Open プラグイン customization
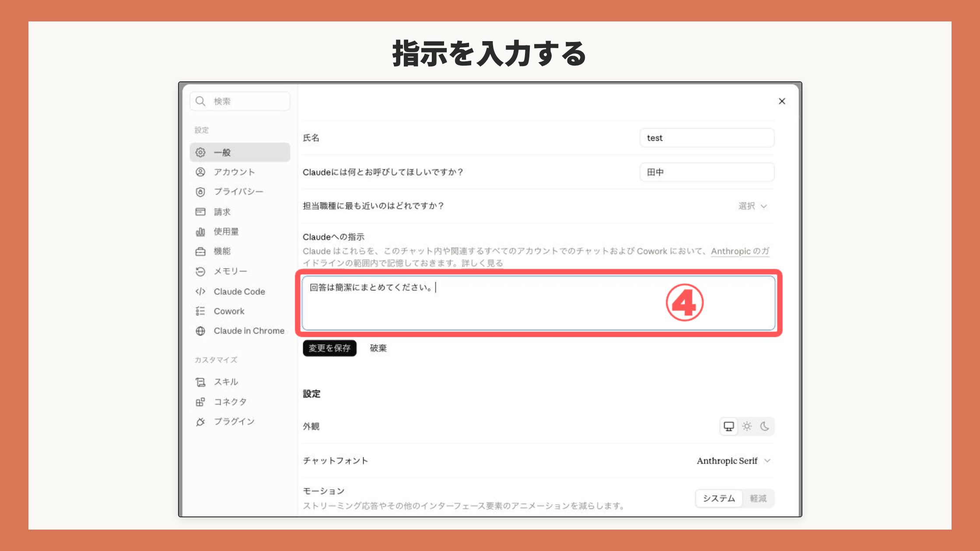The height and width of the screenshot is (551, 980). (240, 422)
